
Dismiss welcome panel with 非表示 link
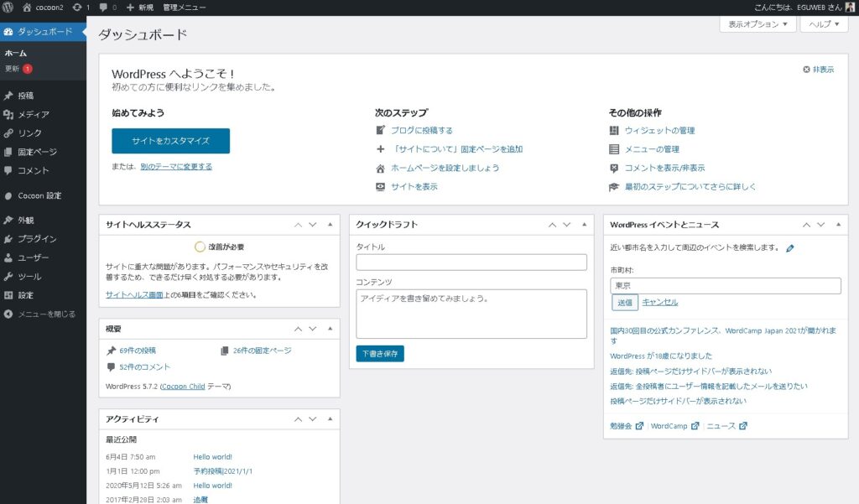click(x=818, y=70)
